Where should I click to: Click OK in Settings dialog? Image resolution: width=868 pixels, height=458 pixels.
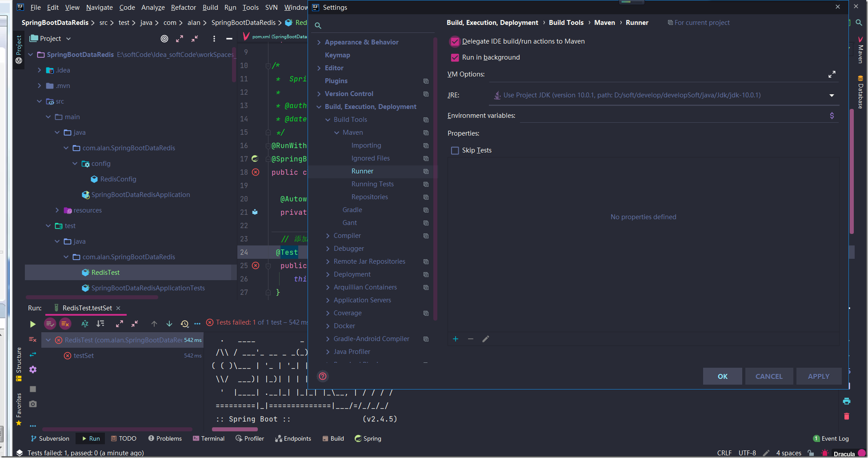[x=722, y=376]
